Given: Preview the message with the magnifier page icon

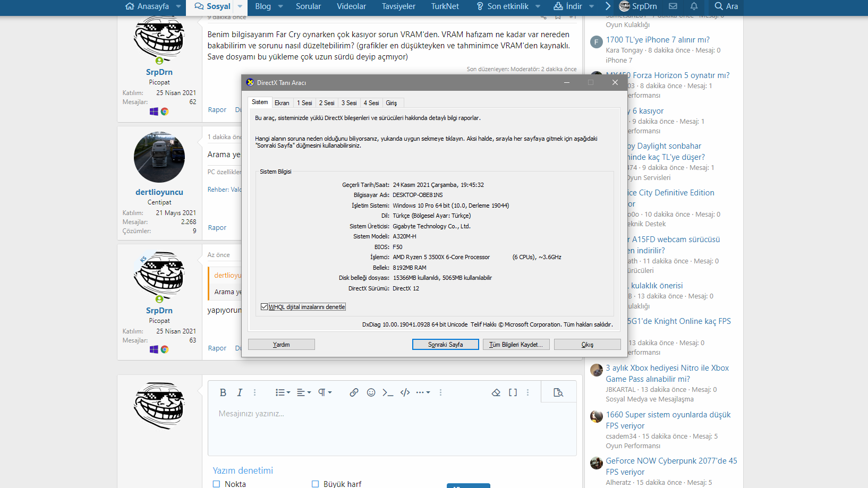Looking at the screenshot, I should click(558, 392).
